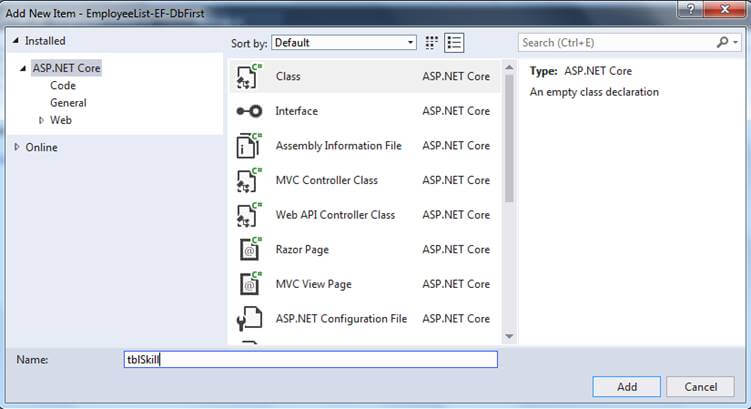Viewport: 751px width, 409px height.
Task: Choose the ASP.NET Configuration File icon
Action: (x=249, y=318)
